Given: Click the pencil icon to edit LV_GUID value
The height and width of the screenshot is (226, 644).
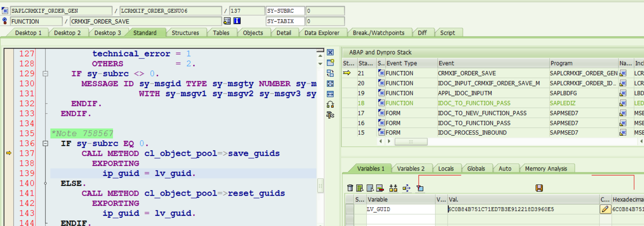Looking at the screenshot, I should (x=605, y=209).
